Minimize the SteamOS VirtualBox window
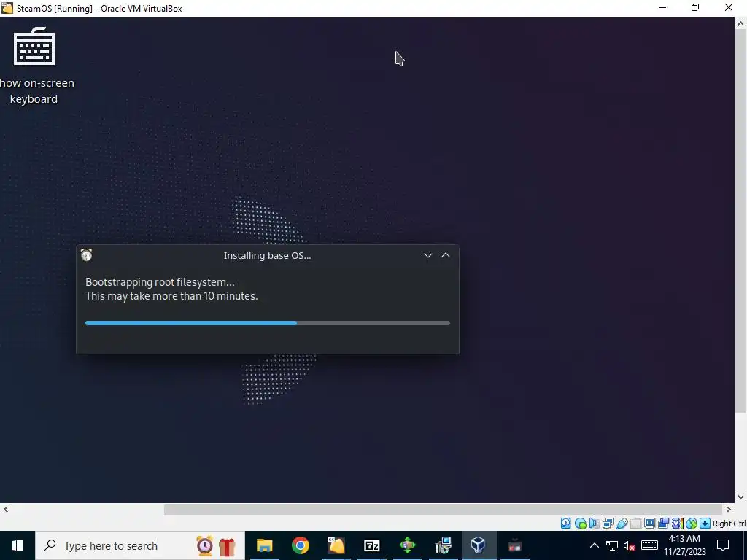 click(x=662, y=8)
